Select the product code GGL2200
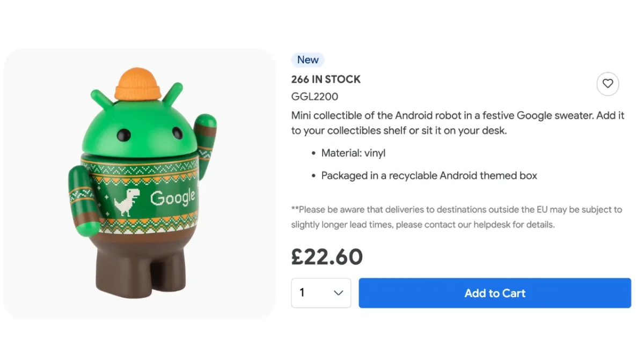Image resolution: width=644 pixels, height=362 pixels. click(314, 97)
